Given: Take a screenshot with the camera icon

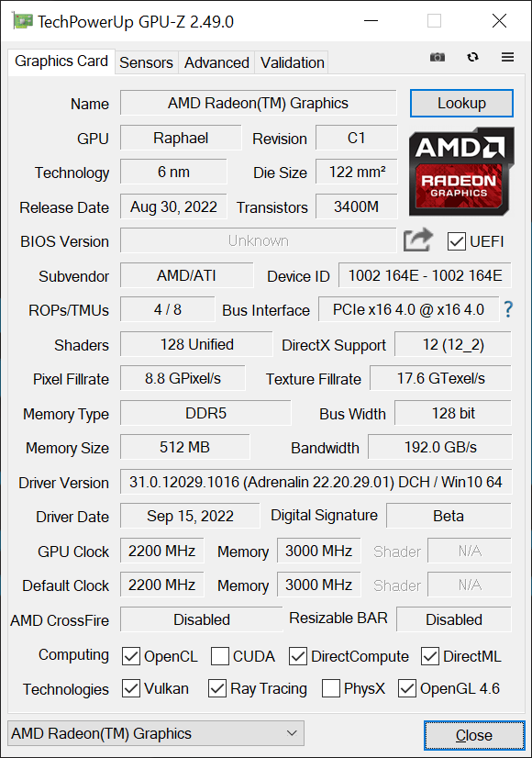Looking at the screenshot, I should 438,58.
